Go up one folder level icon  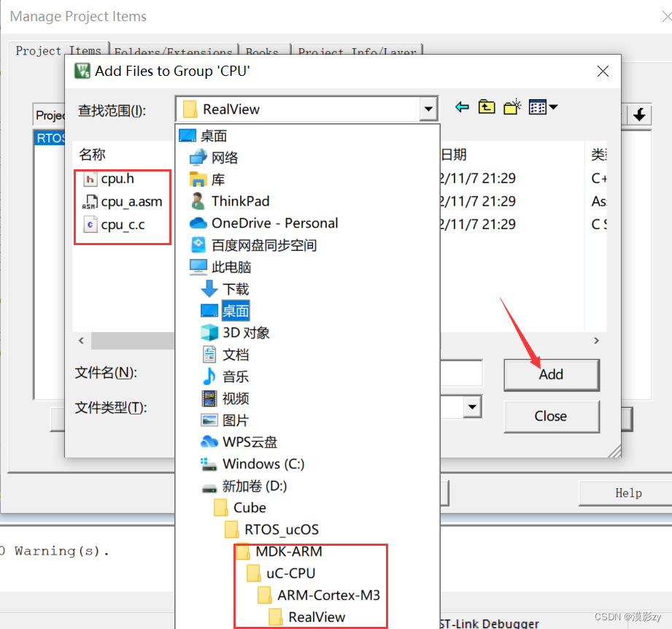tap(487, 107)
